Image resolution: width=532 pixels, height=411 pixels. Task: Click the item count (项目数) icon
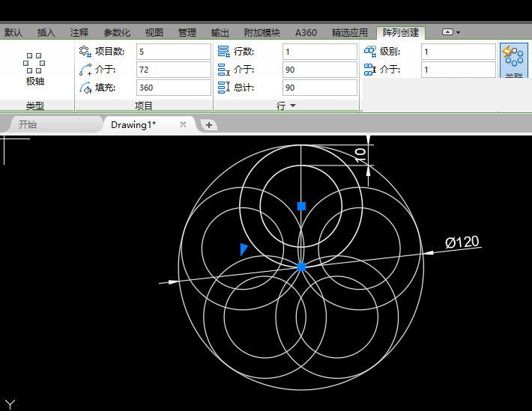coord(85,52)
